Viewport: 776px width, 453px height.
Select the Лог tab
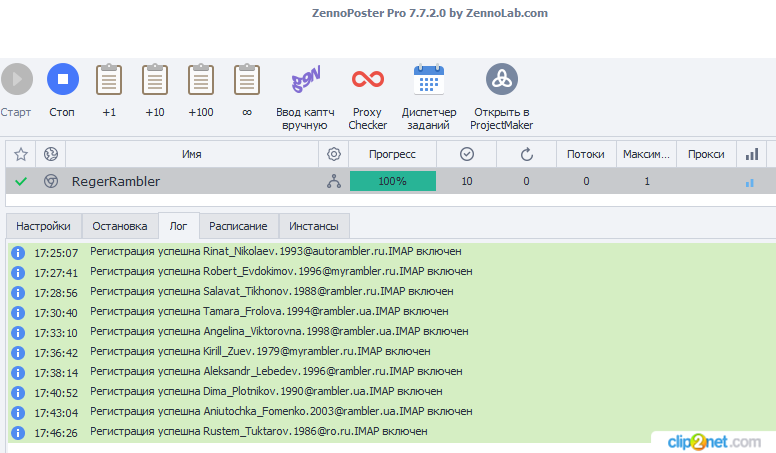tap(179, 226)
